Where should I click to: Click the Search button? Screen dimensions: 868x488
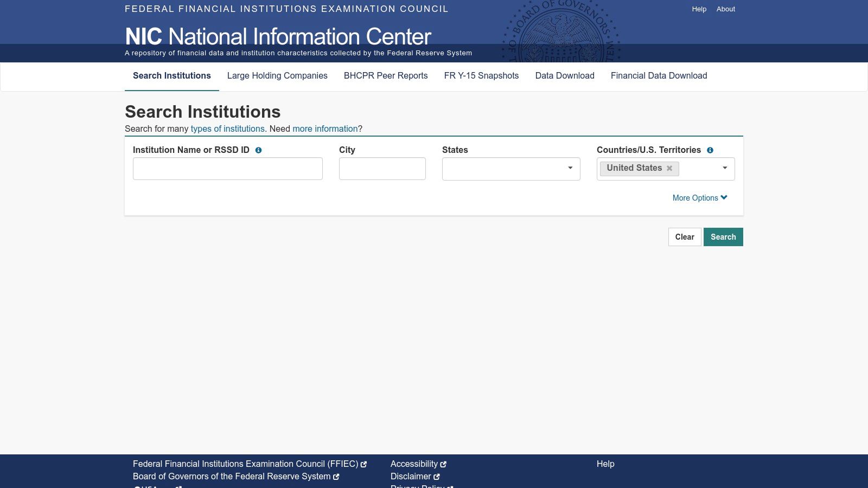pyautogui.click(x=723, y=237)
